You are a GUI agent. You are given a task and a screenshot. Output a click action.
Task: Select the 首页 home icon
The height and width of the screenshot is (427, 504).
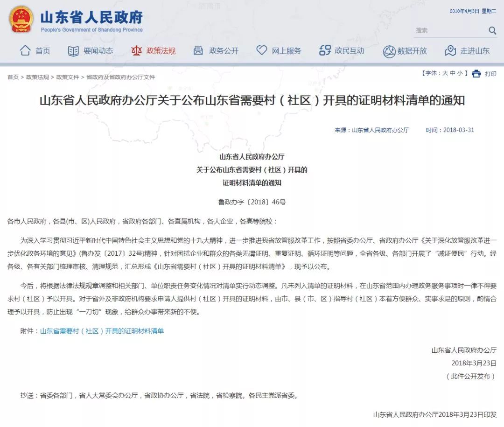click(25, 50)
